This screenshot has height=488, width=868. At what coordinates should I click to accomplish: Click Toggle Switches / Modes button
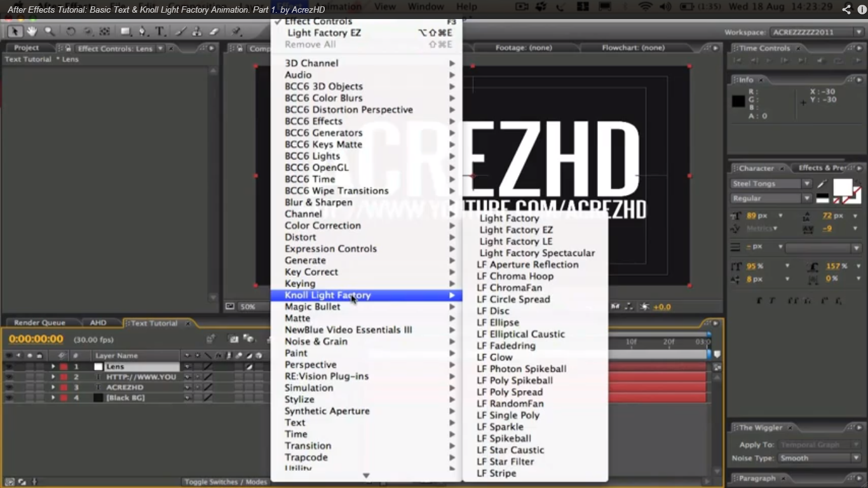226,482
